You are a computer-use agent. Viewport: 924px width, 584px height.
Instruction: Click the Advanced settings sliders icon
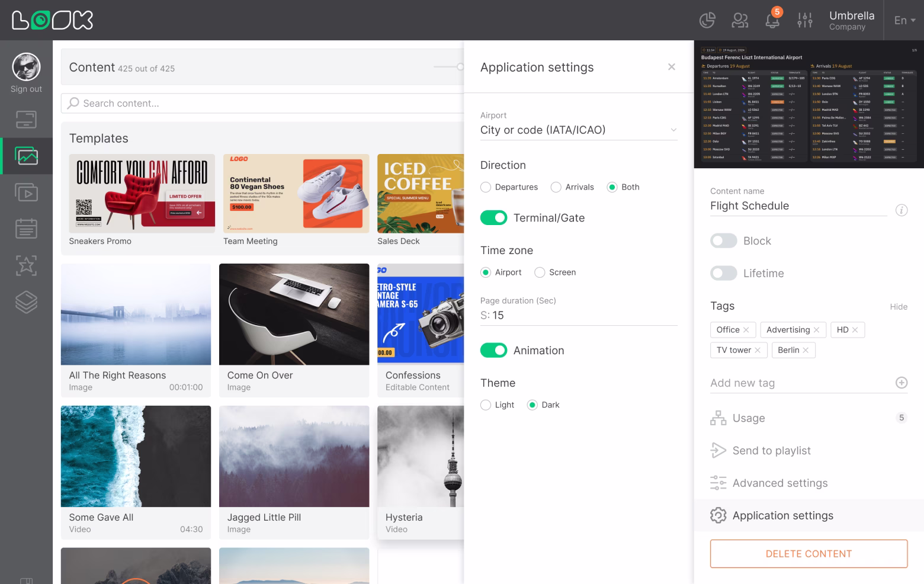pos(718,483)
